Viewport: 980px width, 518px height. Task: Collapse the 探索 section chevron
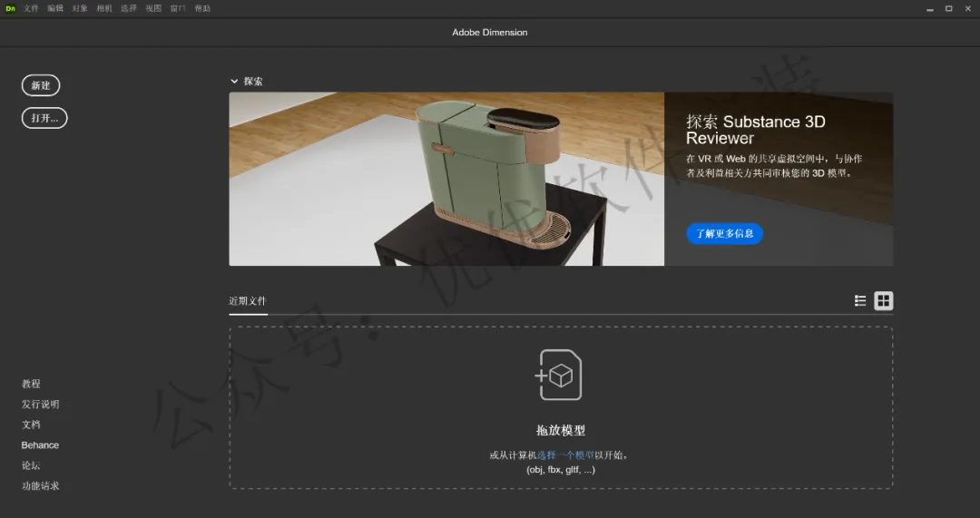234,82
